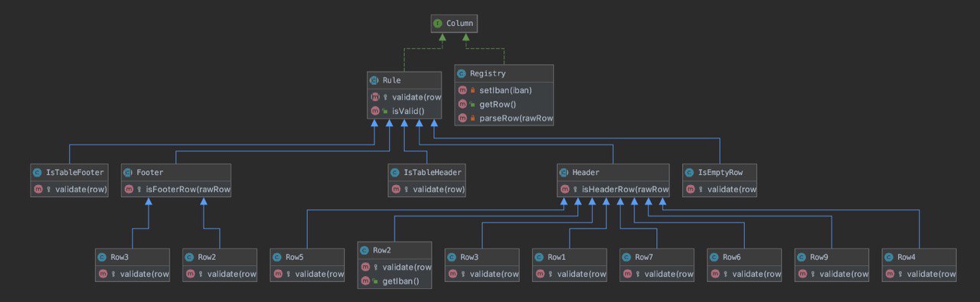Viewport: 980px width, 302px height.
Task: Click the method icon before isValid()
Action: pyautogui.click(x=374, y=111)
